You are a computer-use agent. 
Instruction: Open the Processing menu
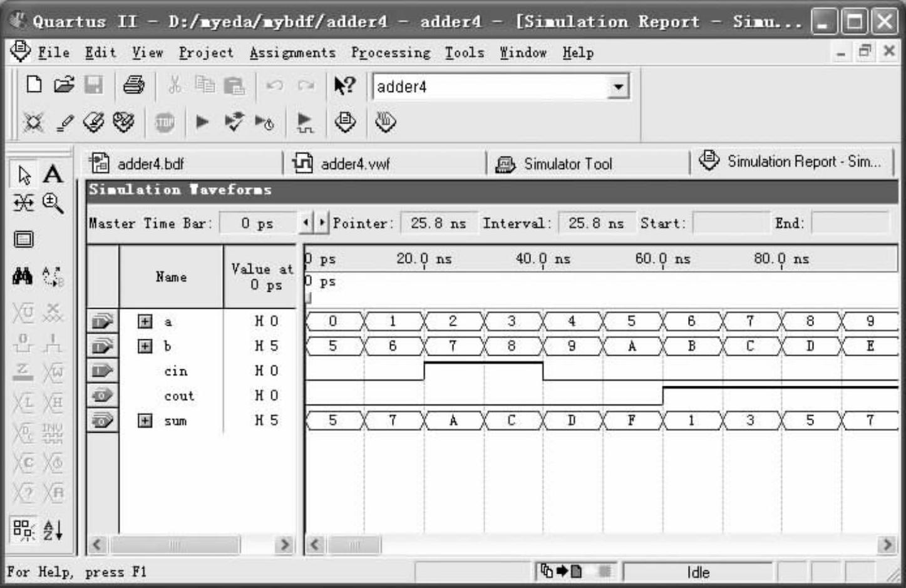[x=391, y=53]
